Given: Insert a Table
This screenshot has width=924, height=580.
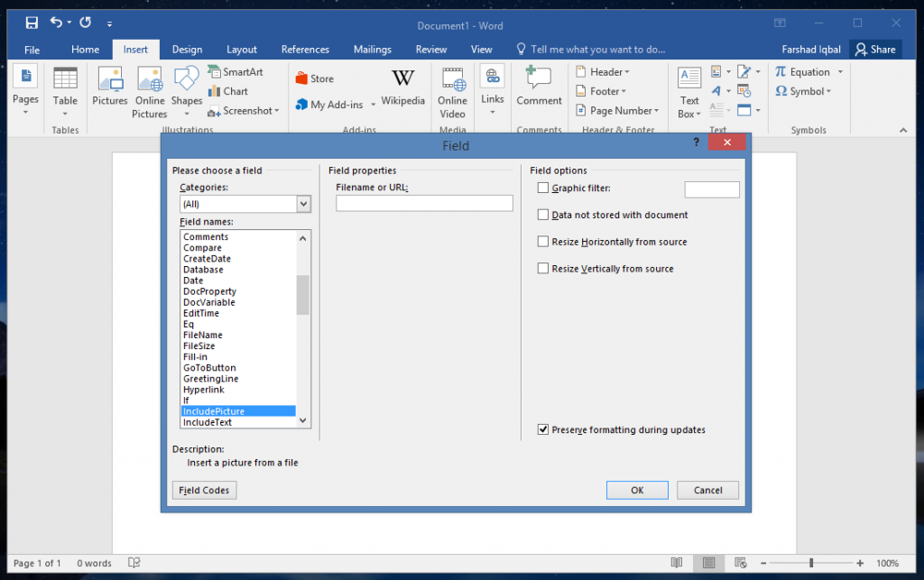Looking at the screenshot, I should pos(64,90).
